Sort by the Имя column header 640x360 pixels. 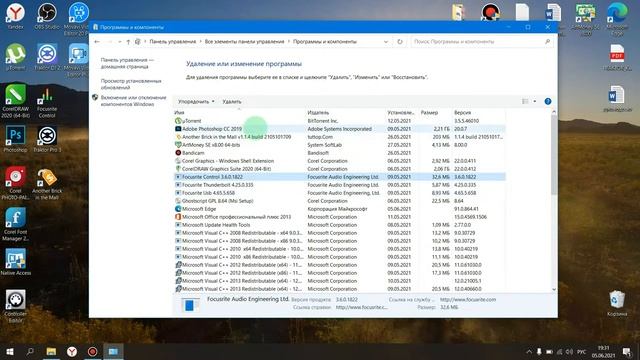(x=239, y=113)
